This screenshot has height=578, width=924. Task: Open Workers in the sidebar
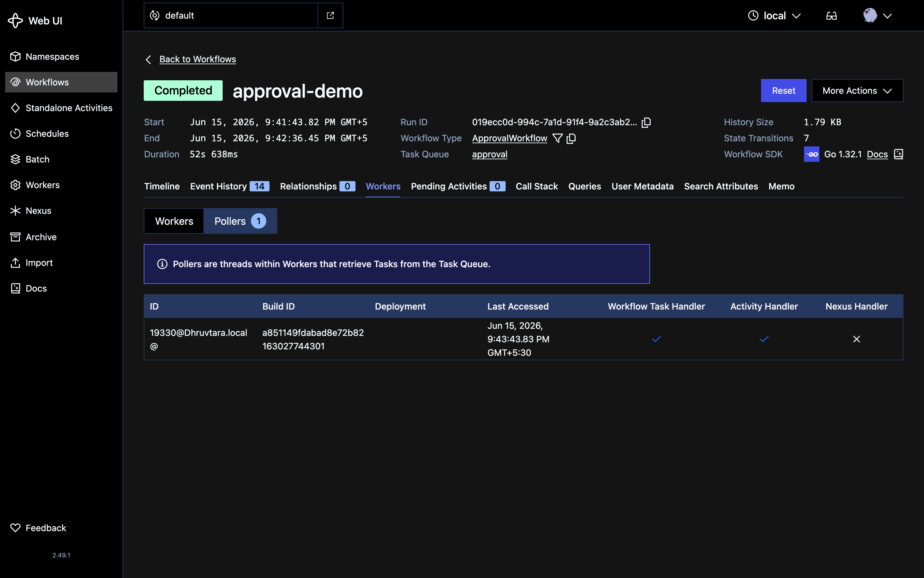click(x=61, y=185)
